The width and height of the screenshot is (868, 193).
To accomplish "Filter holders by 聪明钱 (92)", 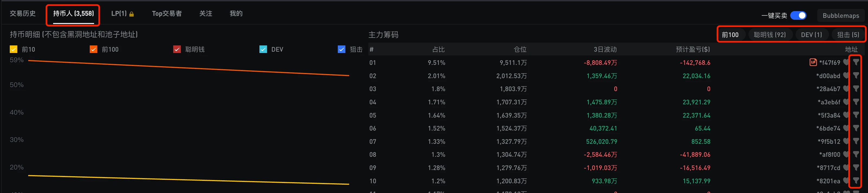I will coord(770,35).
